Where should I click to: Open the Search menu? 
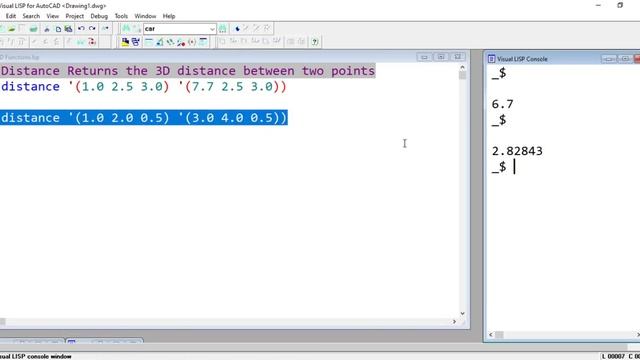click(x=31, y=16)
